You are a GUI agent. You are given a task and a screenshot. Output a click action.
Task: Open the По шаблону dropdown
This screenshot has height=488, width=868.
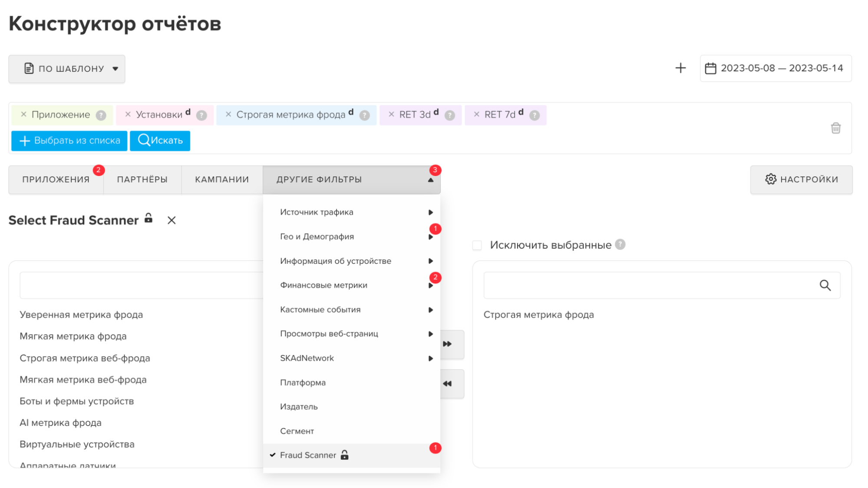pyautogui.click(x=67, y=69)
